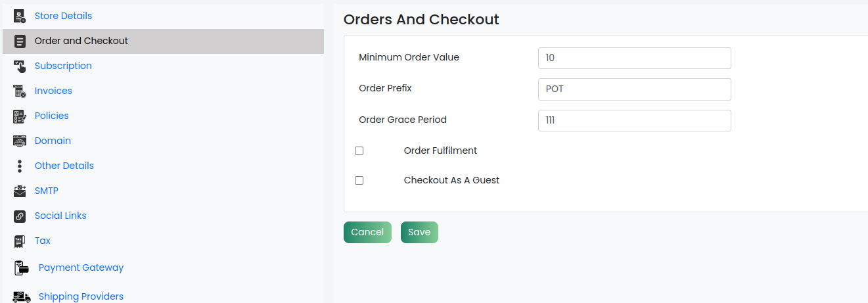The width and height of the screenshot is (868, 303).
Task: Focus the Minimum Order Value field
Action: 634,58
